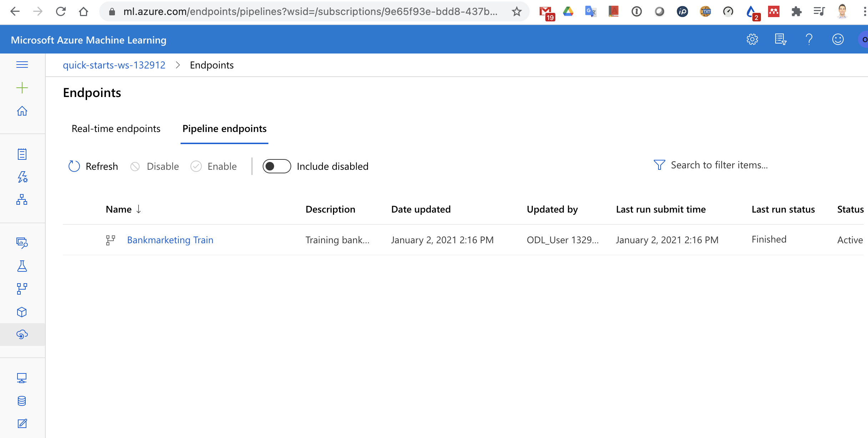Screen dimensions: 868x438
Task: Open the Bankmarketing Train endpoint link
Action: tap(170, 240)
